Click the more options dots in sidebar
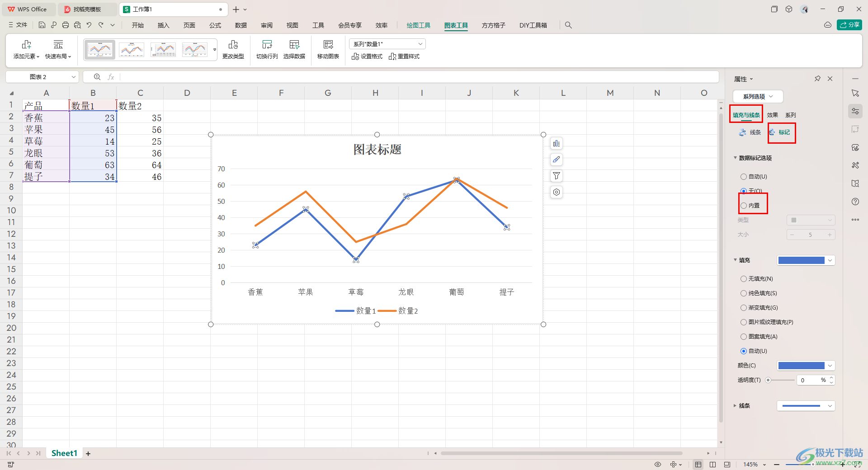The height and width of the screenshot is (470, 868). tap(855, 220)
